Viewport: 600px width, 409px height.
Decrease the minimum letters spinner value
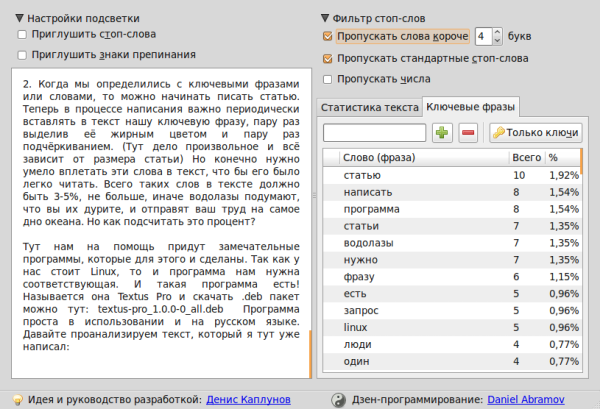coord(497,41)
